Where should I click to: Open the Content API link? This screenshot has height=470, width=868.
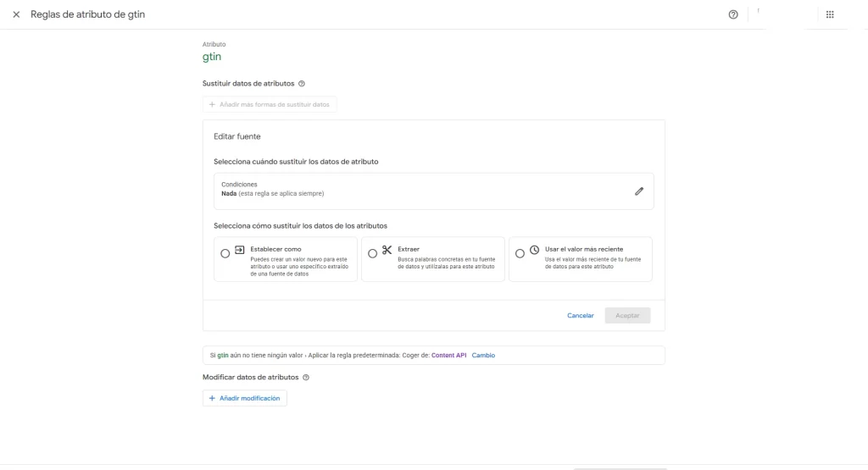point(449,356)
